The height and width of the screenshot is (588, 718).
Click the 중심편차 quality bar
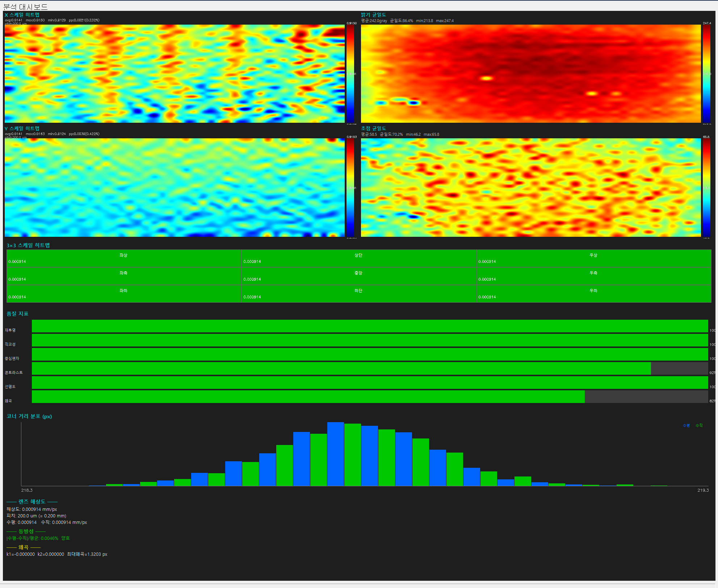point(370,354)
